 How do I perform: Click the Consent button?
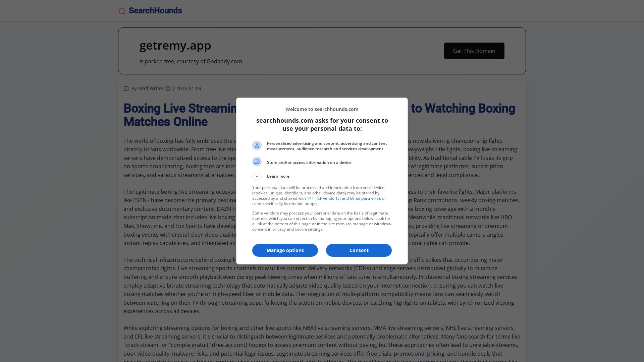[359, 250]
